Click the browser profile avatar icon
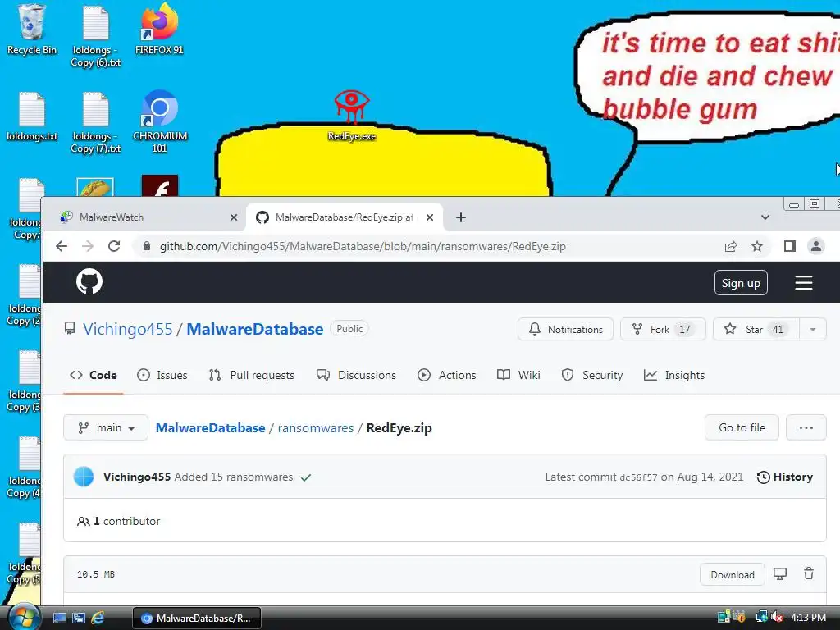This screenshot has height=630, width=840. (816, 246)
